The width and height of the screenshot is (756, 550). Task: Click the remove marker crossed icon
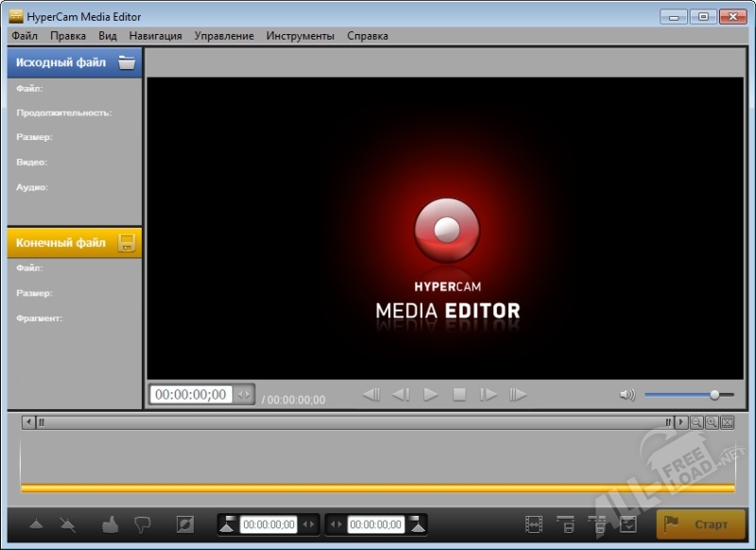coord(67,524)
